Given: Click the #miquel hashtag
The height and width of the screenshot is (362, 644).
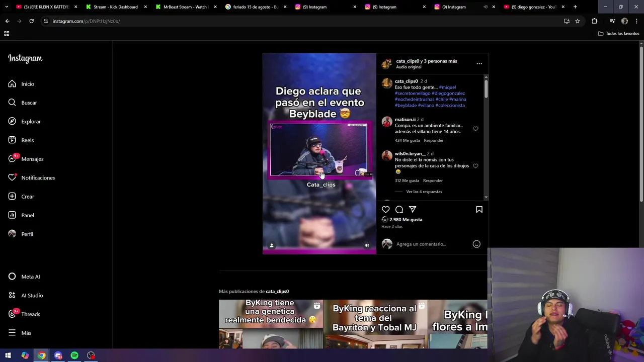Looking at the screenshot, I should click(447, 87).
